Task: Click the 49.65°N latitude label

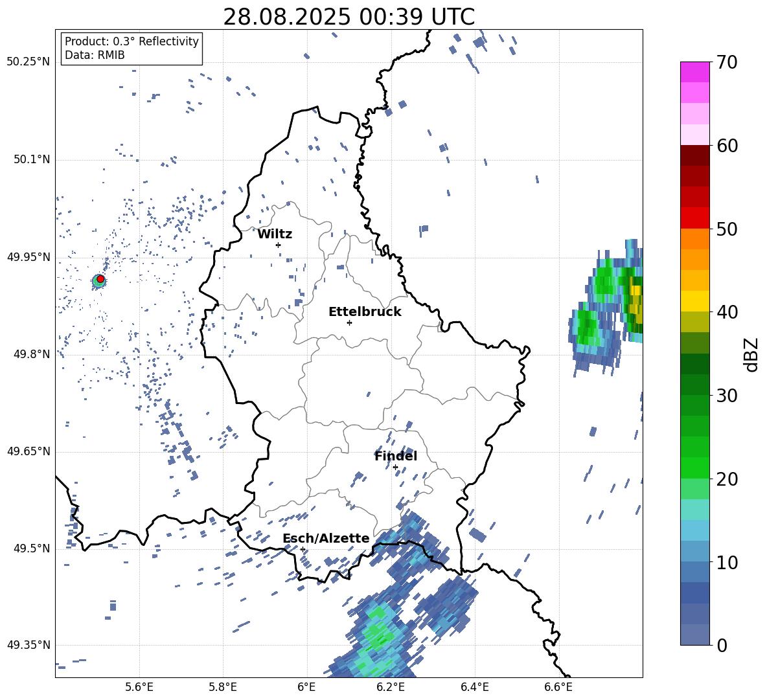Action: tap(29, 451)
